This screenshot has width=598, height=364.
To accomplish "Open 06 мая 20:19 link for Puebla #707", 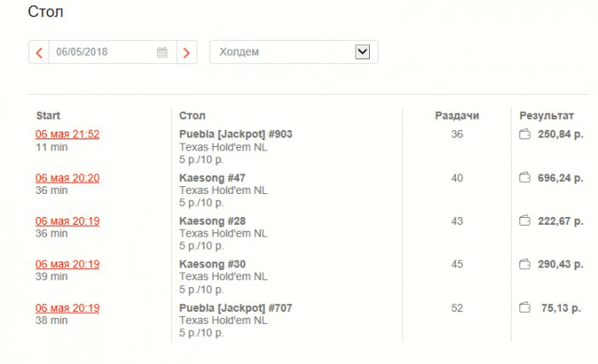I will (x=67, y=308).
